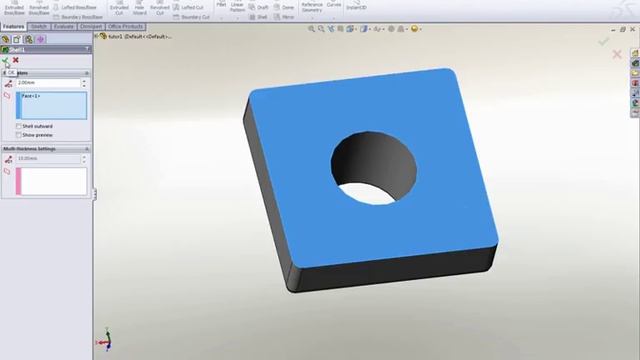Decrease shell thickness with the down spinner
Viewport: 640px width, 360px height.
pyautogui.click(x=84, y=85)
